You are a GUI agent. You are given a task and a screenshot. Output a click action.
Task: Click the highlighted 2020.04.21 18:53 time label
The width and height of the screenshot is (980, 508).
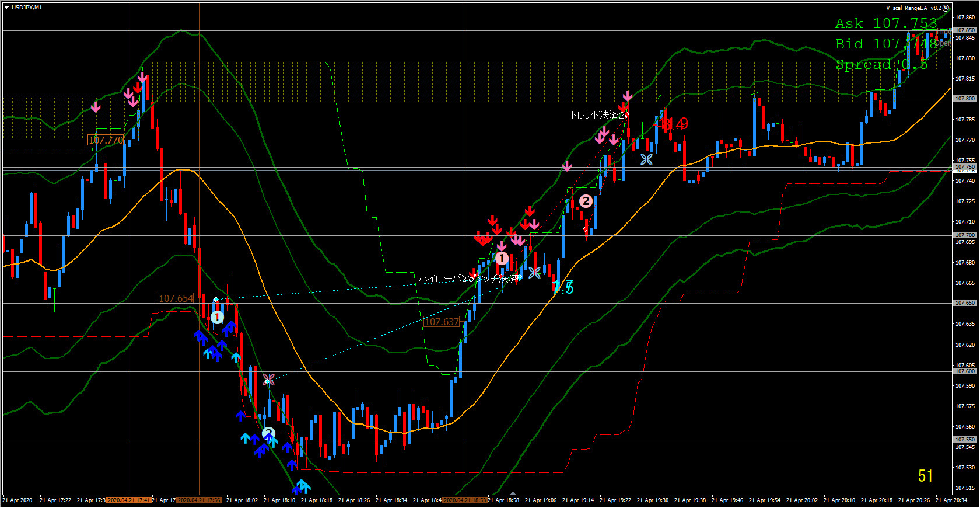click(x=465, y=500)
